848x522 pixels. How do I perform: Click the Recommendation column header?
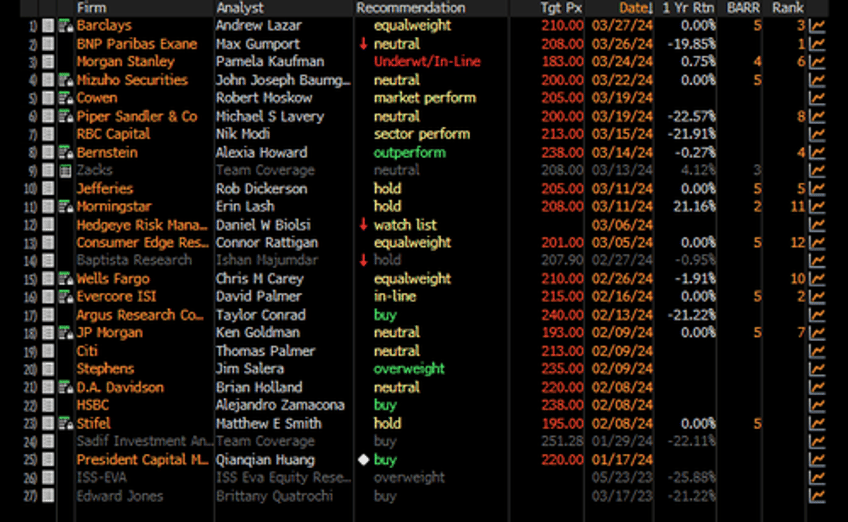pos(410,8)
